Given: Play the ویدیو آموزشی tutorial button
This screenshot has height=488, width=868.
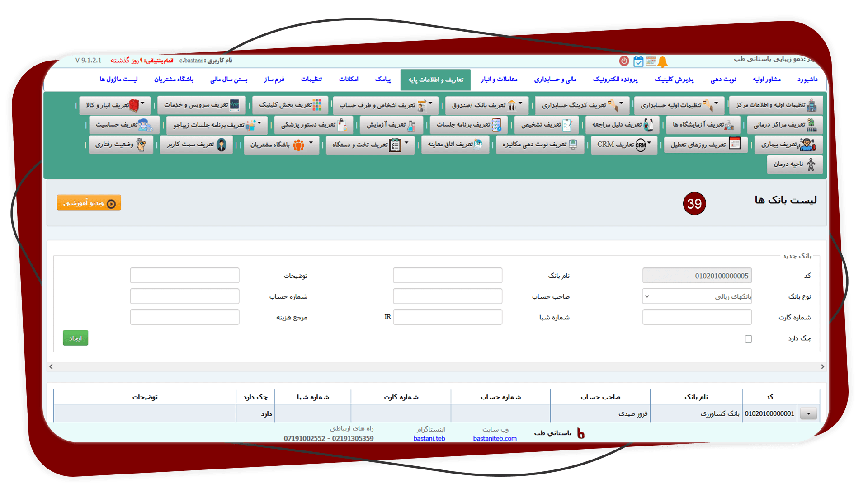Looking at the screenshot, I should (x=89, y=203).
